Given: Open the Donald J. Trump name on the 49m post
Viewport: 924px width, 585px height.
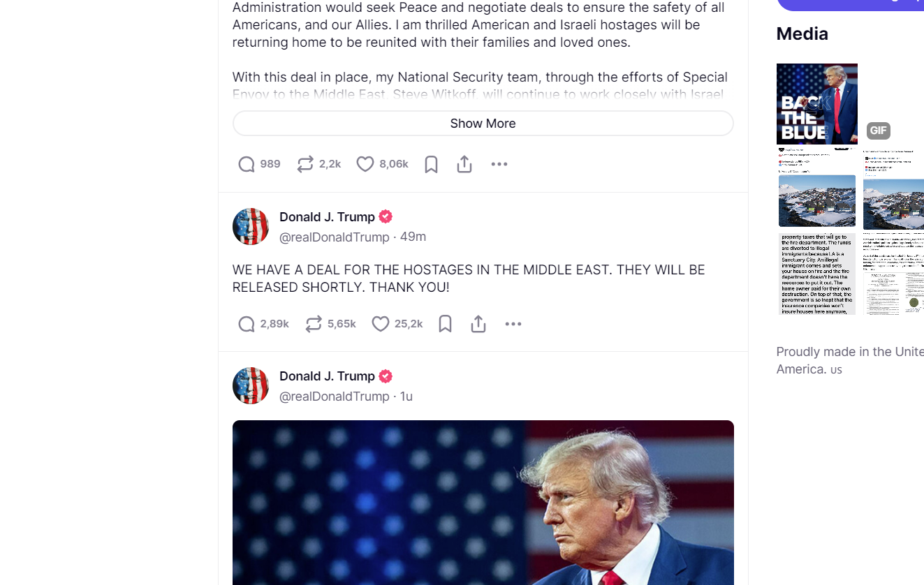Looking at the screenshot, I should click(x=327, y=217).
